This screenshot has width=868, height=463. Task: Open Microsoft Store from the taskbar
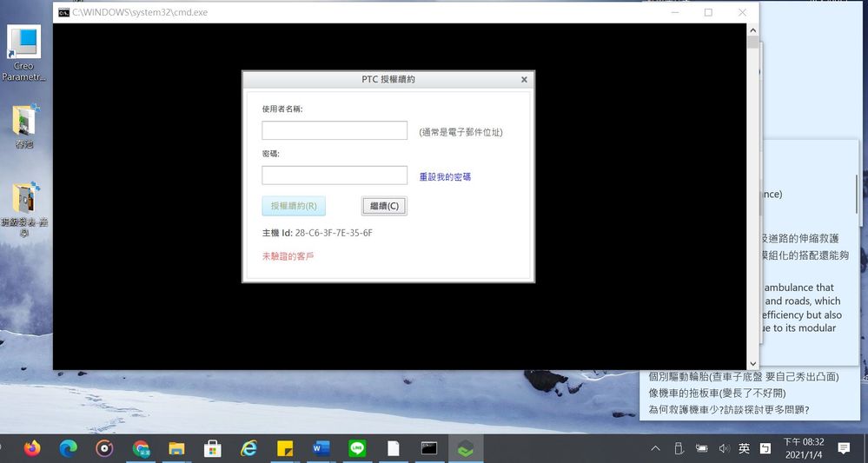click(213, 448)
